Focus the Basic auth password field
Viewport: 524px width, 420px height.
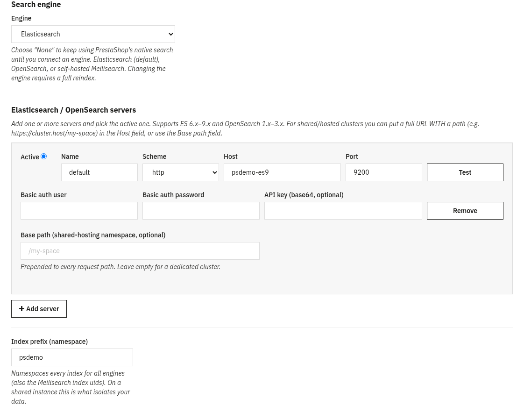[x=201, y=211]
